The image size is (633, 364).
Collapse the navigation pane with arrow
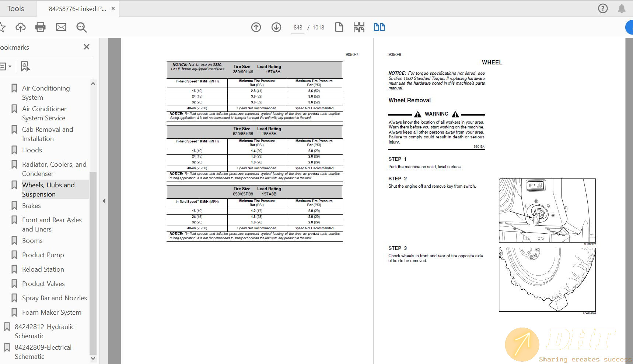104,201
